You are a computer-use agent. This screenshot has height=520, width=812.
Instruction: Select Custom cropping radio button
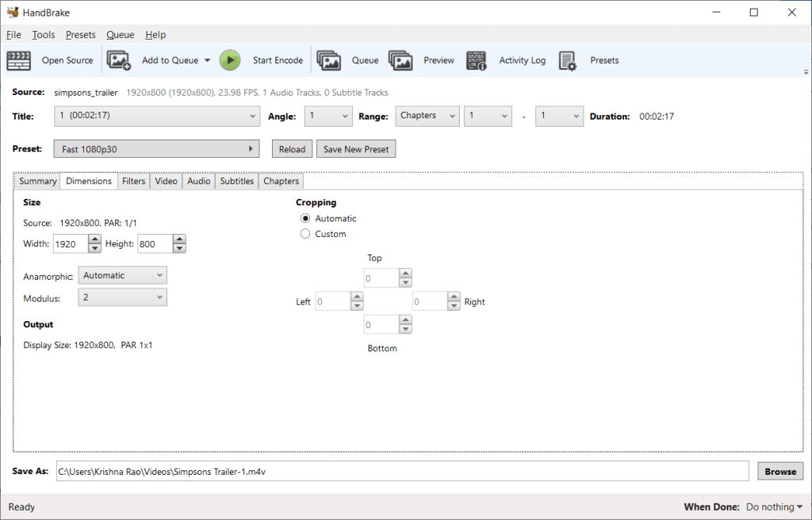pos(305,235)
